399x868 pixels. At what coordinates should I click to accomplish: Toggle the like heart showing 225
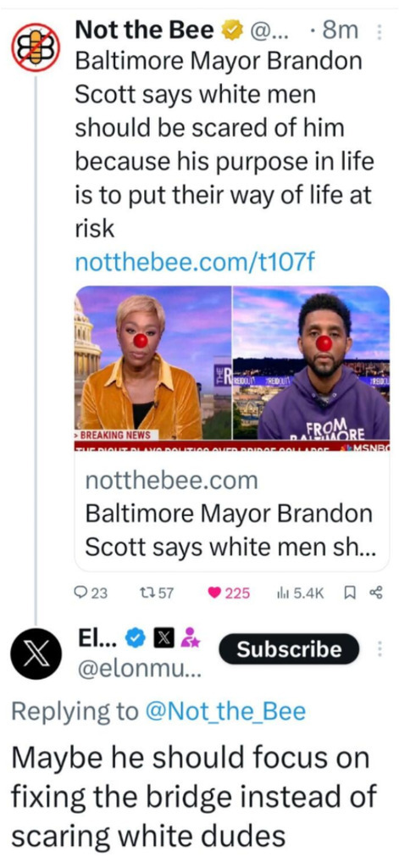pyautogui.click(x=229, y=593)
